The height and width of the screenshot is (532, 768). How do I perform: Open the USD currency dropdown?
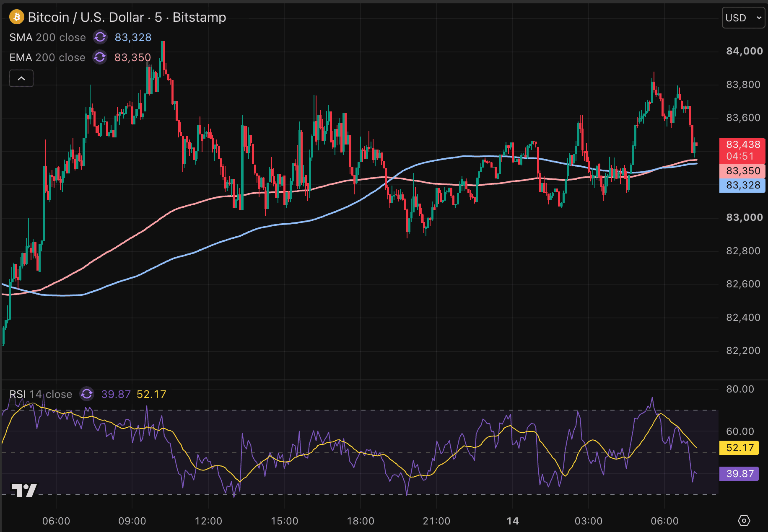point(743,18)
